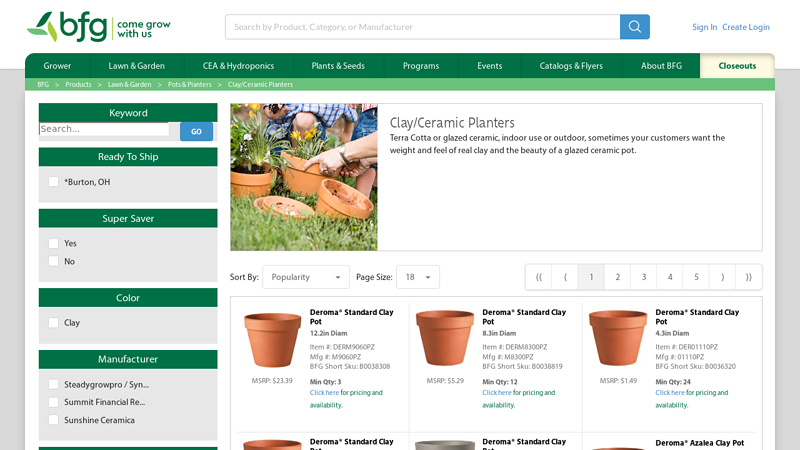The height and width of the screenshot is (450, 800).
Task: Click the 'Item #: DERM8300PZ' text
Action: [515, 347]
